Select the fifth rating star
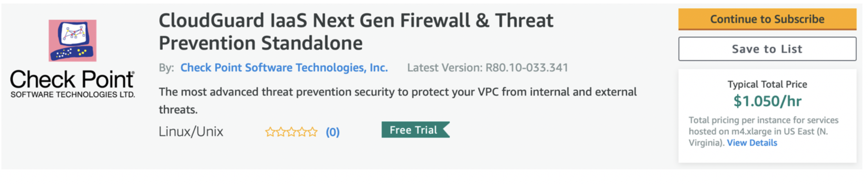The image size is (868, 184). click(312, 132)
